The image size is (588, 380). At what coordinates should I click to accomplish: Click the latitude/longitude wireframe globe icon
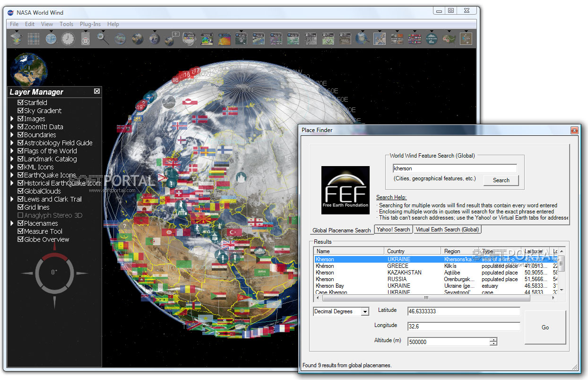[x=51, y=38]
